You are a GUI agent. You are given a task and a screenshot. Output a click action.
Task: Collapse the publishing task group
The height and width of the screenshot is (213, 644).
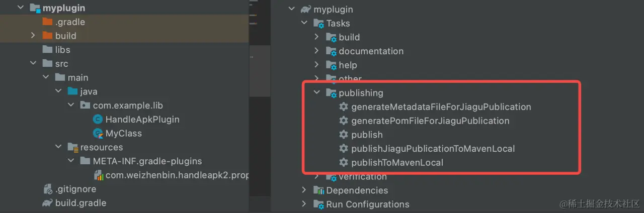316,92
